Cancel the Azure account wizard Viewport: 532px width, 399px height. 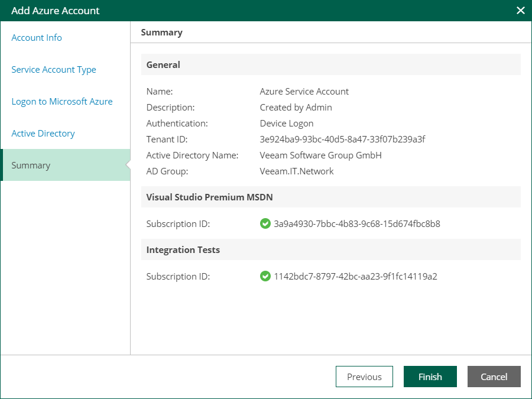pyautogui.click(x=494, y=377)
